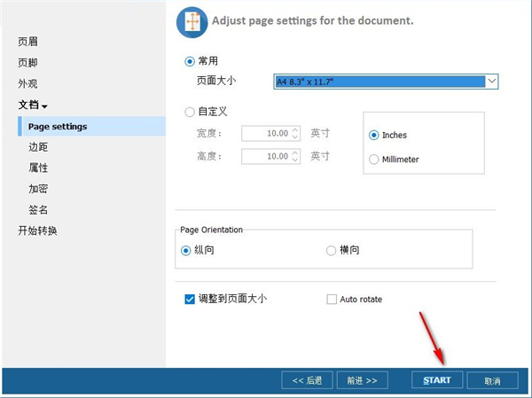
Task: Choose Inches unit option
Action: pos(373,135)
